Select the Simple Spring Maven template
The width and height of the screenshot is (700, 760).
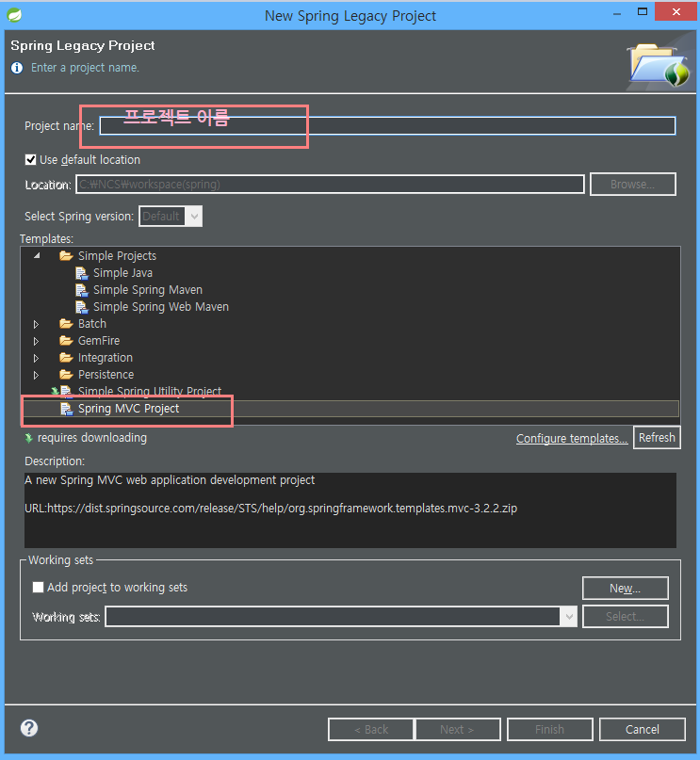[148, 290]
